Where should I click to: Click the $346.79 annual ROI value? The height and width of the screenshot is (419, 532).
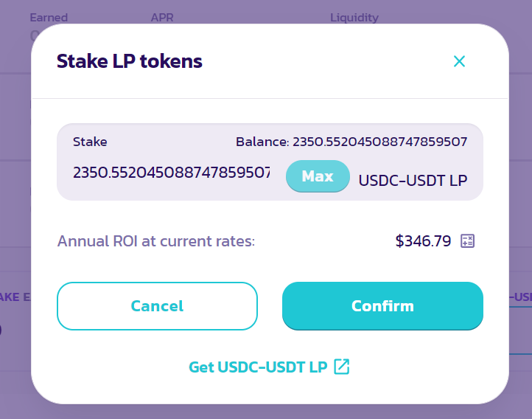coord(423,241)
